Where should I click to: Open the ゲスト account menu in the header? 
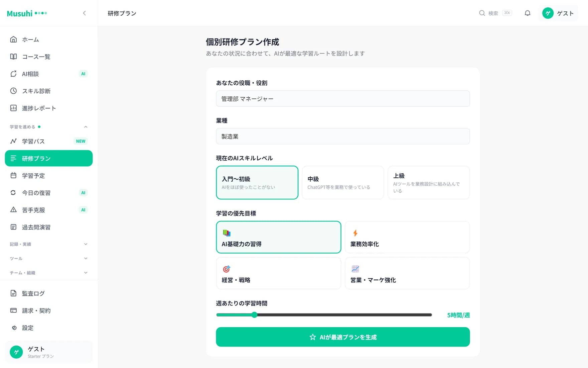pyautogui.click(x=558, y=13)
